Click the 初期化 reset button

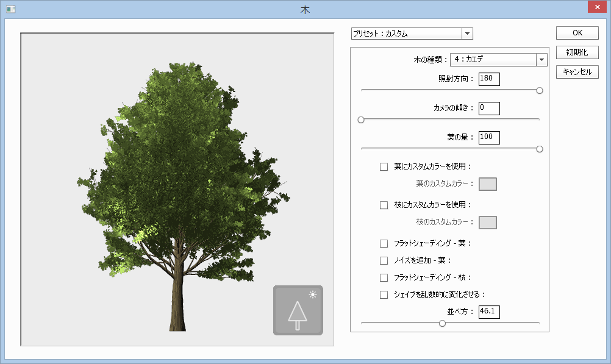coord(577,52)
